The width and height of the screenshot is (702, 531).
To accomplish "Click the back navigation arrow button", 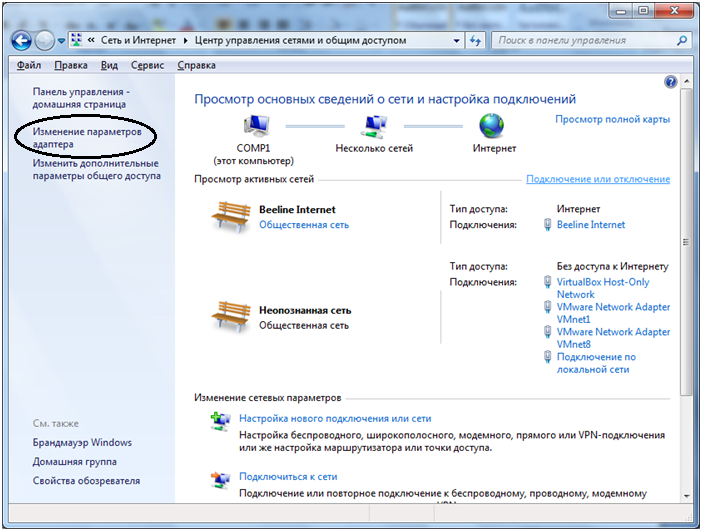I will click(22, 41).
